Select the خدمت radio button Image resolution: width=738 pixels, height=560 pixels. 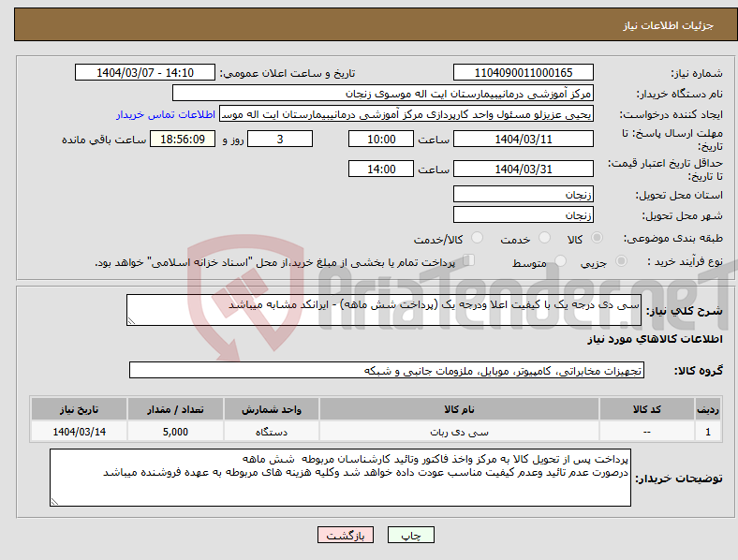(544, 238)
